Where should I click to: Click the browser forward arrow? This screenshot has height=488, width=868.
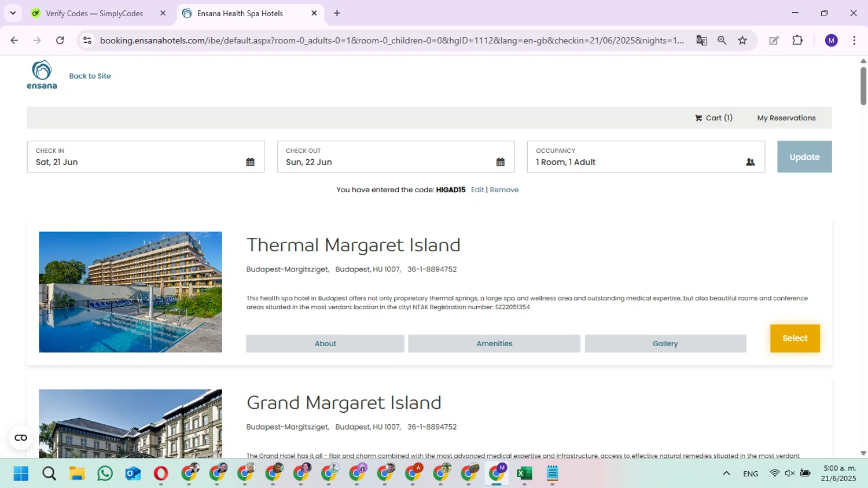[x=37, y=41]
